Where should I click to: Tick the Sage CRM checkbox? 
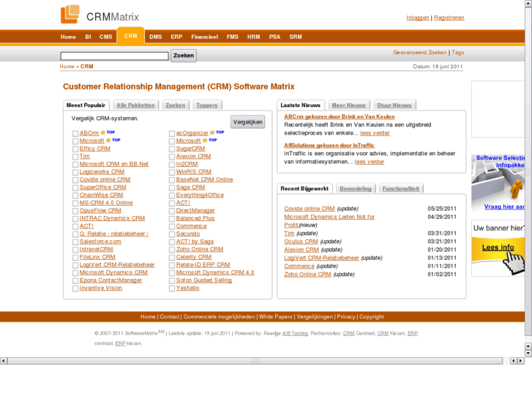tap(172, 187)
